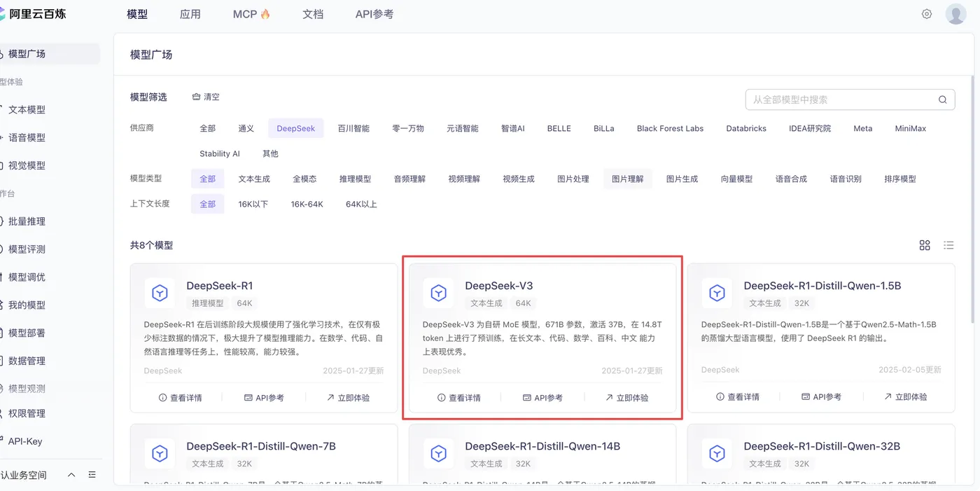Image resolution: width=980 pixels, height=491 pixels.
Task: Open MCP top navigation tab
Action: pyautogui.click(x=251, y=14)
